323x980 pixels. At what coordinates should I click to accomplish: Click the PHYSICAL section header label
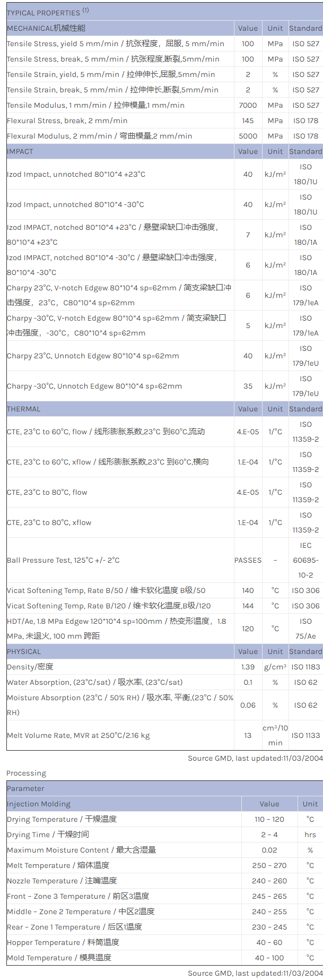click(24, 651)
